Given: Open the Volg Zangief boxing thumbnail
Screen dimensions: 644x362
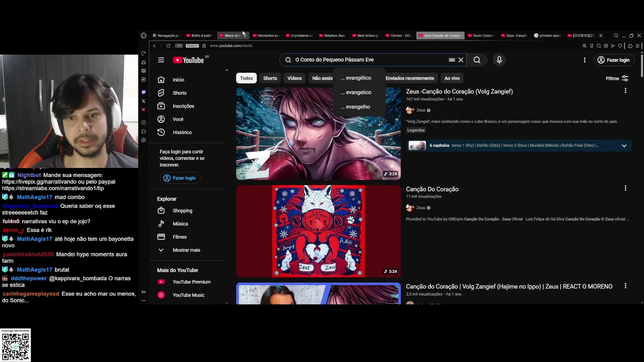Looking at the screenshot, I should tap(318, 134).
